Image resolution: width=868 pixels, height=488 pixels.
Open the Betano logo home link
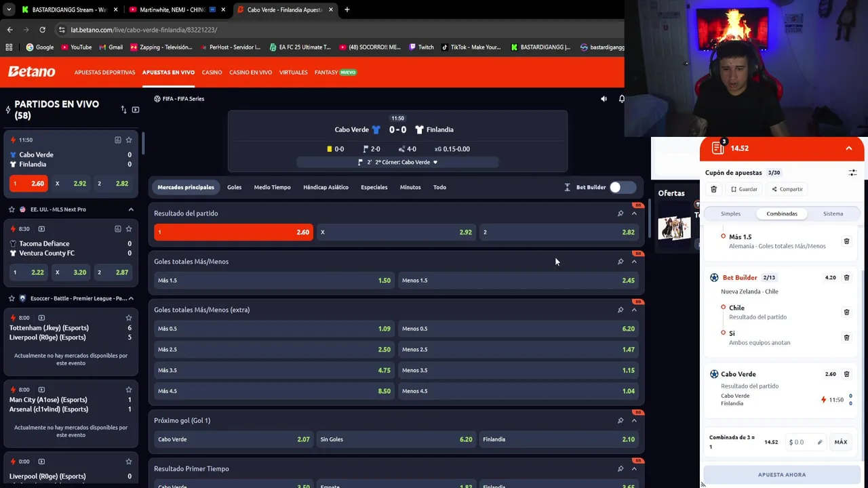(x=31, y=72)
